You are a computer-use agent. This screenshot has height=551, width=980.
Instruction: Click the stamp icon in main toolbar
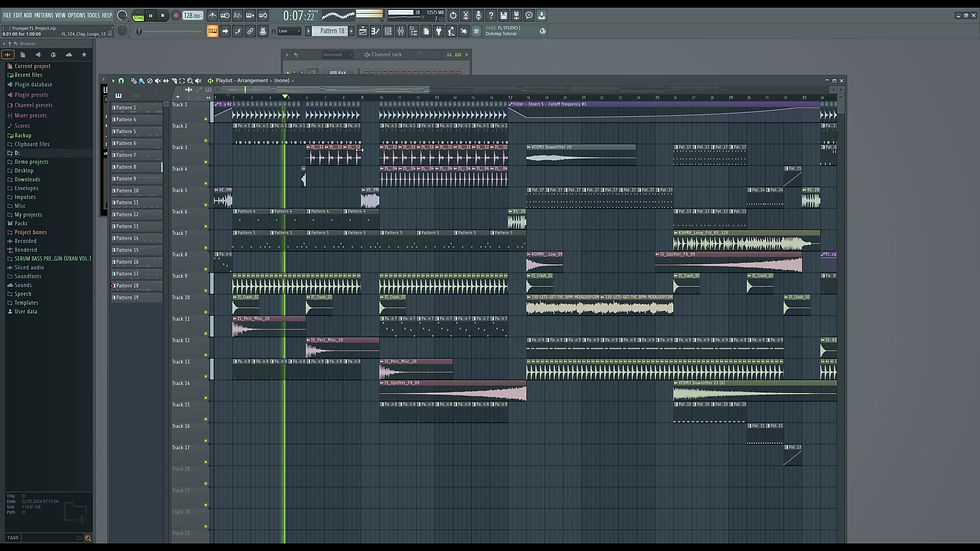pos(262,31)
